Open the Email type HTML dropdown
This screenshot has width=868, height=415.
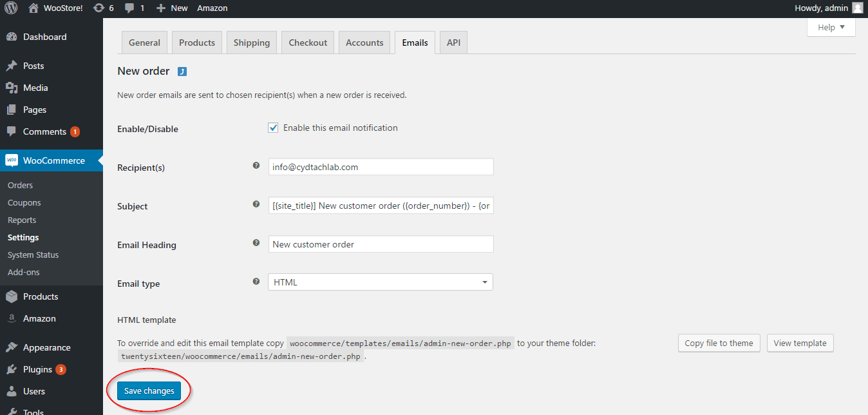coord(381,282)
